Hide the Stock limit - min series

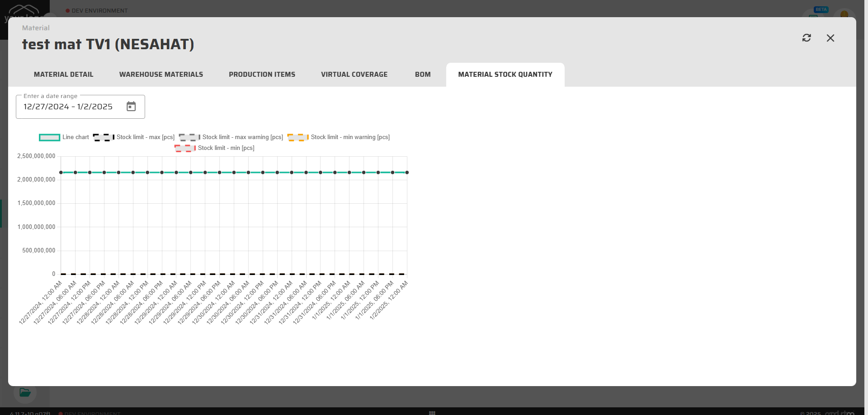[226, 148]
